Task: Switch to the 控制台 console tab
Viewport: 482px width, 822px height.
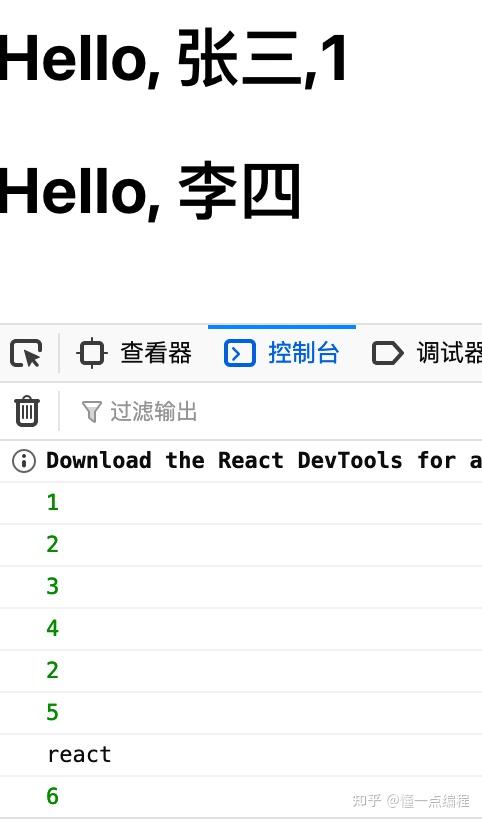Action: [x=282, y=353]
